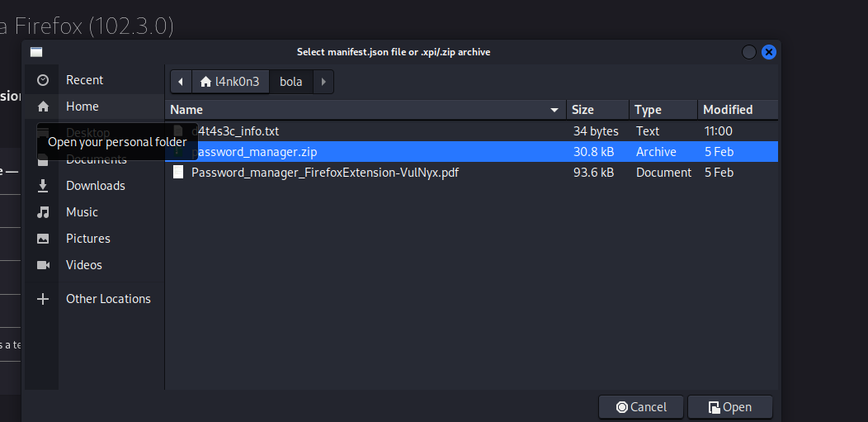The width and height of the screenshot is (868, 422).
Task: Click the Music note icon
Action: (43, 212)
